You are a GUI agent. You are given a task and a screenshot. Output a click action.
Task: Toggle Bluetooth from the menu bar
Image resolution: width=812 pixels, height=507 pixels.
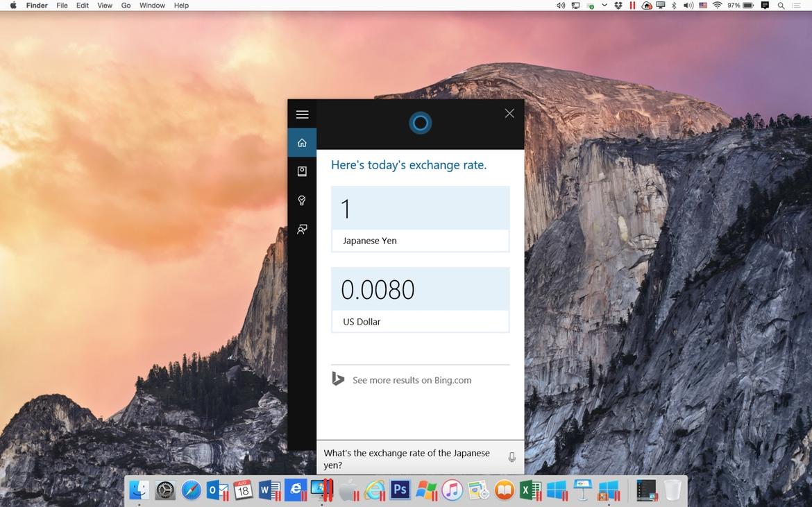pyautogui.click(x=674, y=5)
